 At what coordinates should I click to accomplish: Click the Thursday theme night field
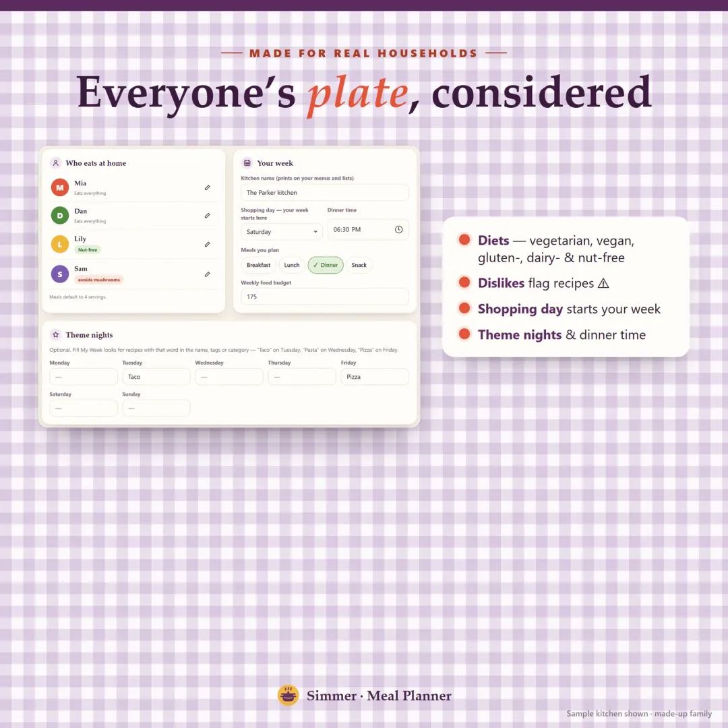302,377
